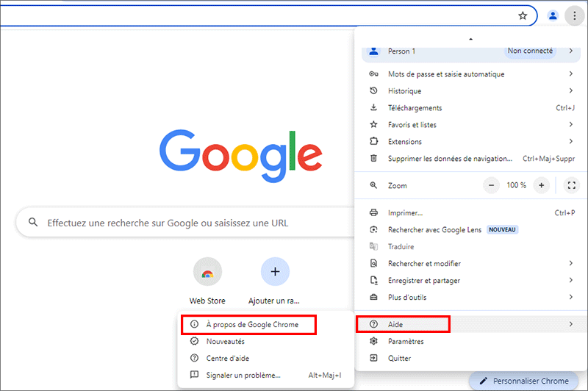Open the Web Store shortcut

tap(207, 281)
